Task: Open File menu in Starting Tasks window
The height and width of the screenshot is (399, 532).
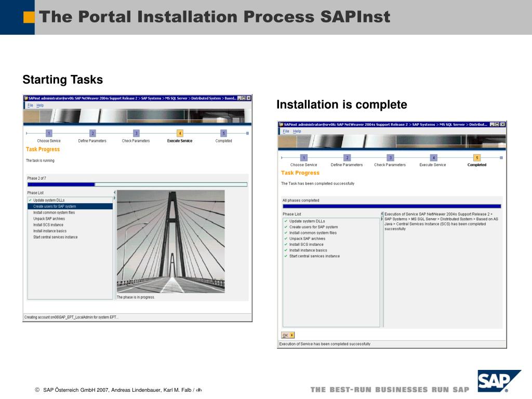Action: (x=30, y=105)
